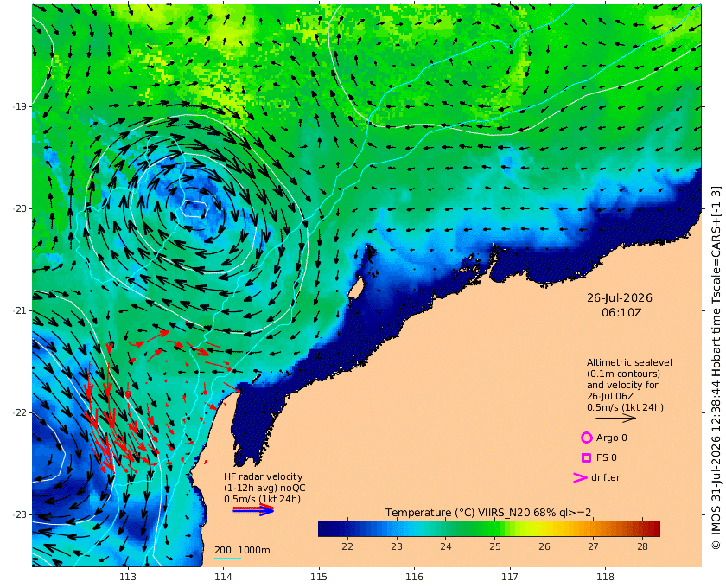The height and width of the screenshot is (588, 726).
Task: Click the HF radar red-blue scale arrow
Action: click(253, 509)
